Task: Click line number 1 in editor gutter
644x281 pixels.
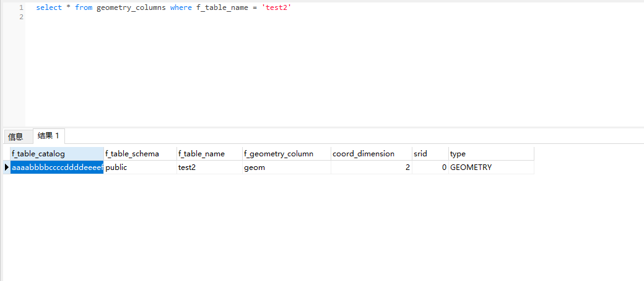Action: pos(21,8)
